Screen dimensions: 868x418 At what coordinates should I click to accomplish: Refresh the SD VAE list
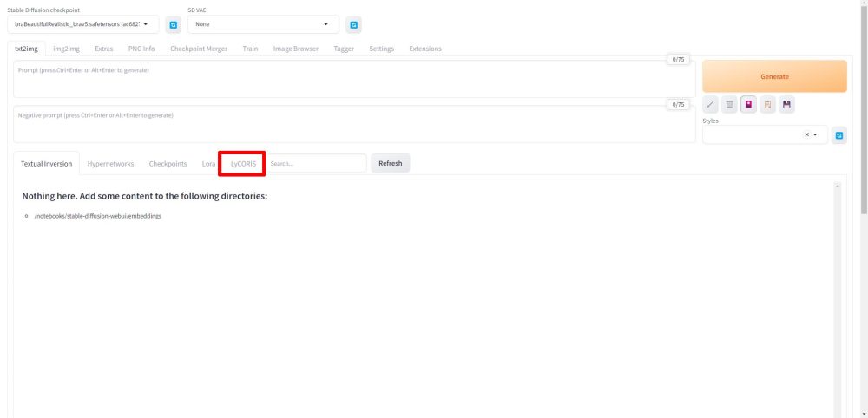[x=353, y=24]
